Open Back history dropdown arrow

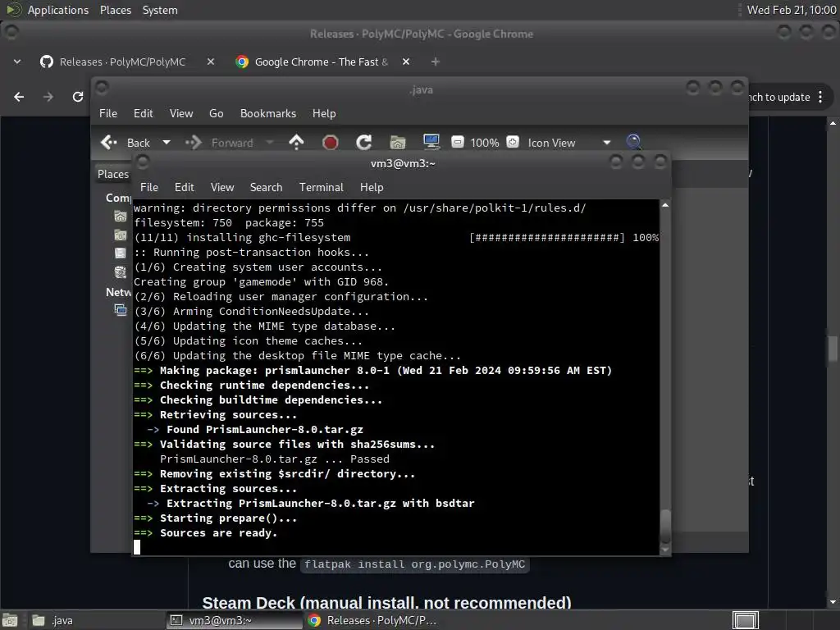[167, 143]
